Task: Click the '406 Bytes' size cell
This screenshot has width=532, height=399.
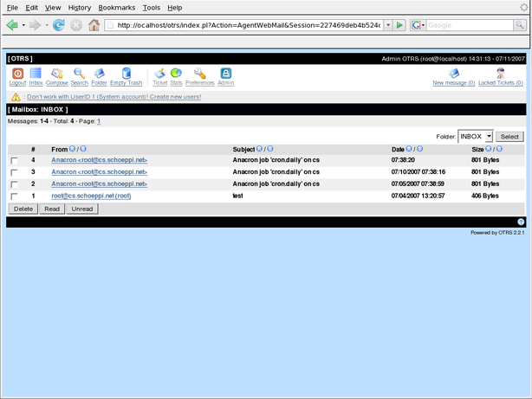Action: [x=485, y=196]
